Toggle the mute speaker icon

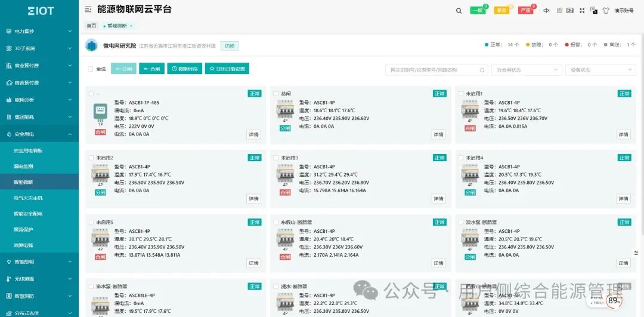(x=546, y=11)
